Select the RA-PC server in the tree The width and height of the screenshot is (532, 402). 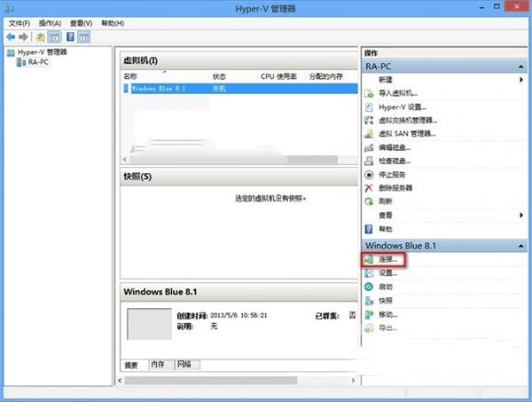click(38, 62)
